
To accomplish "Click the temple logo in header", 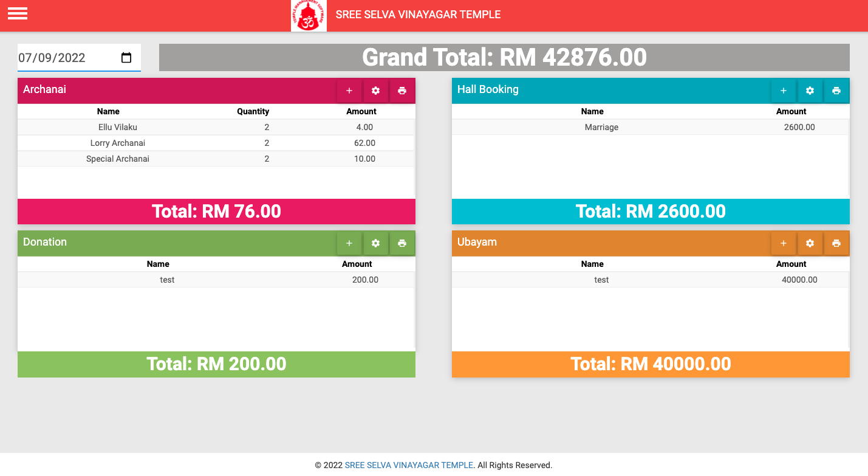I will click(x=309, y=15).
